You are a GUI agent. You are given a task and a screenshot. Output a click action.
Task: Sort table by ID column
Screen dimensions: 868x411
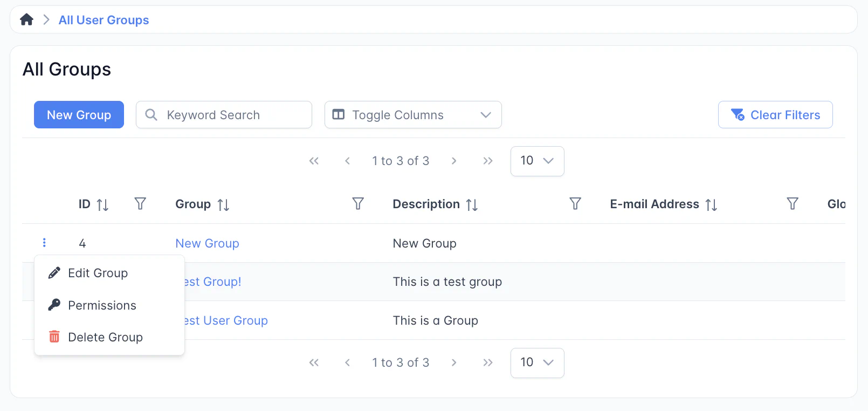[102, 204]
